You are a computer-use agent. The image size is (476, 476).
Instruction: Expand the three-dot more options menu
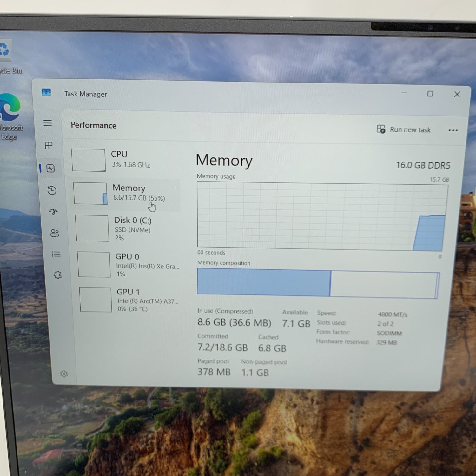[x=453, y=130]
